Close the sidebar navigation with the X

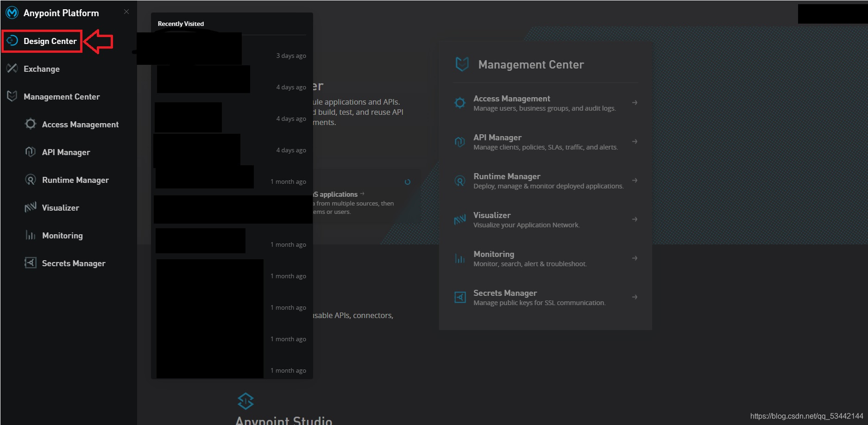[126, 12]
